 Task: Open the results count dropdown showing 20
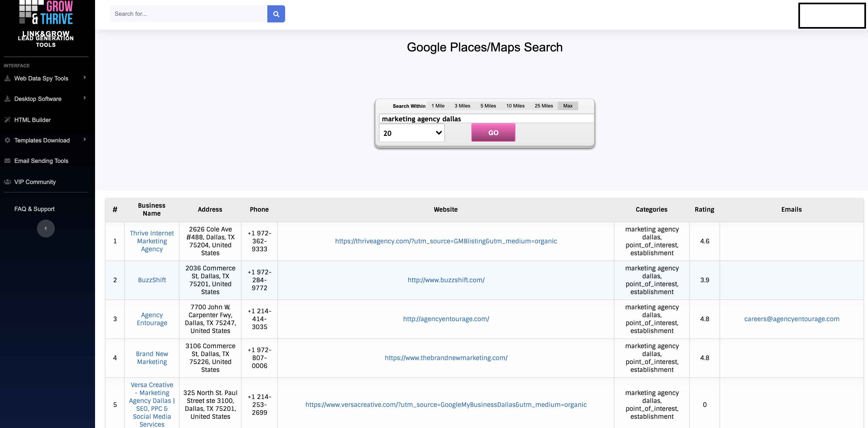pos(412,133)
